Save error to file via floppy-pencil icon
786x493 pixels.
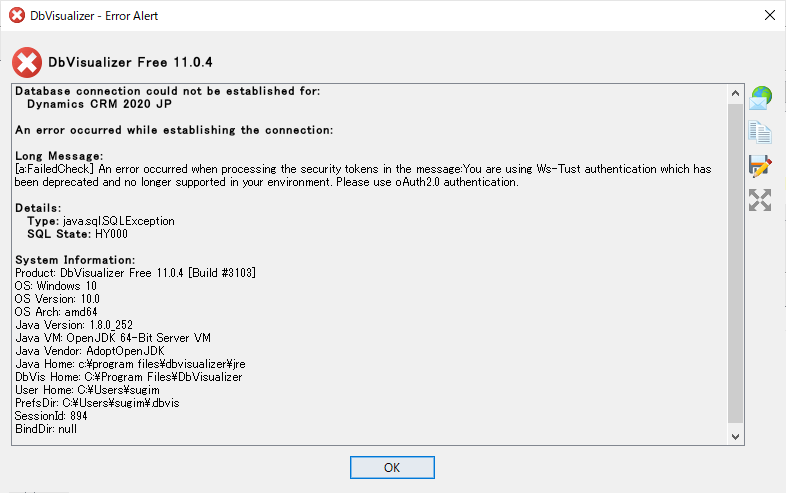pyautogui.click(x=760, y=166)
